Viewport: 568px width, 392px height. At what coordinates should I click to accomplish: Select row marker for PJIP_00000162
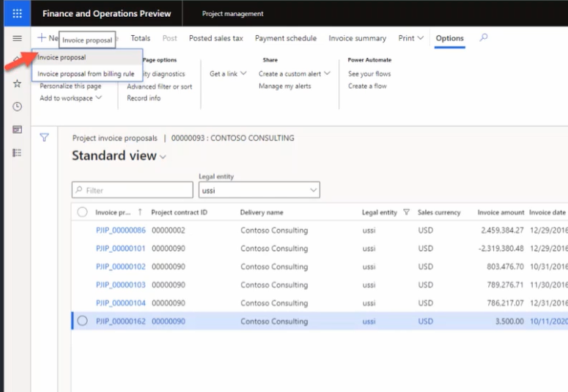click(82, 321)
